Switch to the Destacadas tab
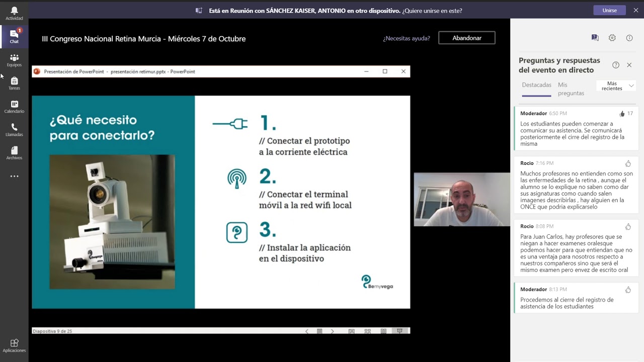This screenshot has width=644, height=362. (x=536, y=85)
